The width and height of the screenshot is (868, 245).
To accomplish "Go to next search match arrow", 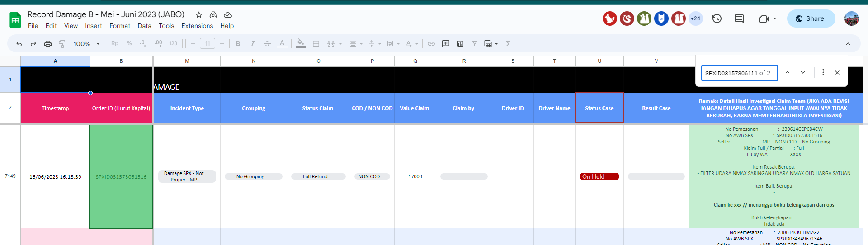I will 803,73.
